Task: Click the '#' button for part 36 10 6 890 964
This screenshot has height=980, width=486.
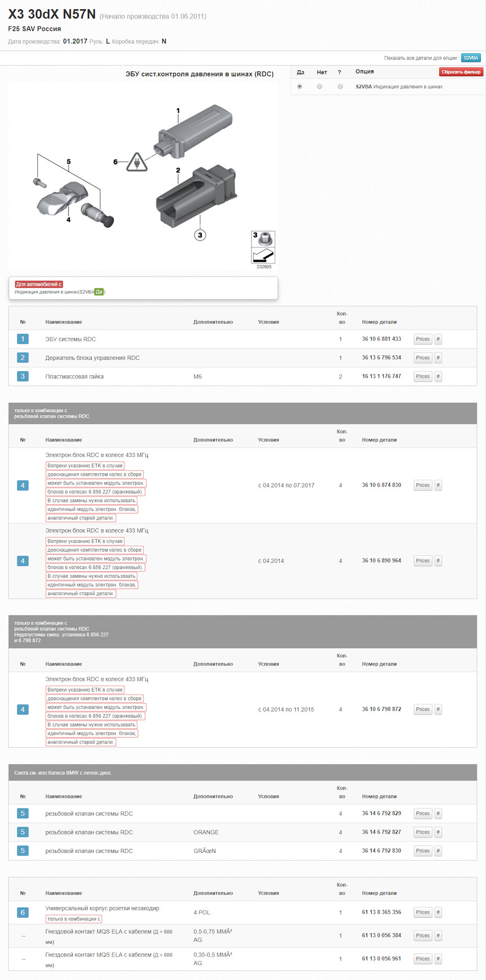Action: (x=438, y=560)
